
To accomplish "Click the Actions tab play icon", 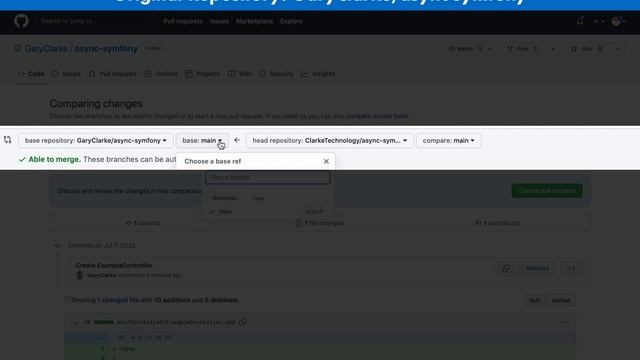I will coord(149,74).
